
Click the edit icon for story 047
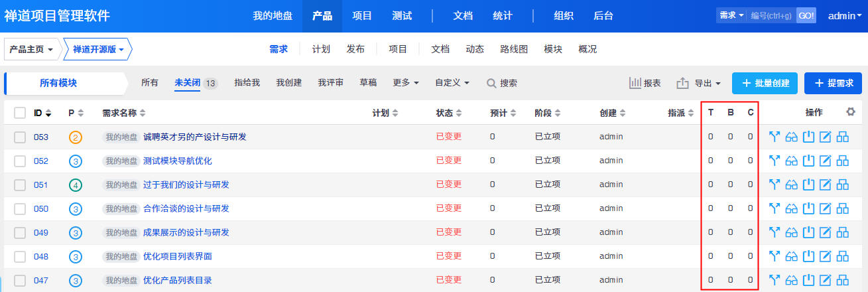[x=826, y=281]
